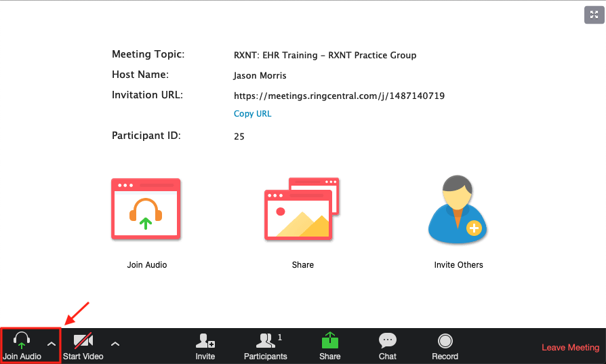Enter full screen with the top-right icon
Screen dimensions: 606x364
click(x=594, y=15)
